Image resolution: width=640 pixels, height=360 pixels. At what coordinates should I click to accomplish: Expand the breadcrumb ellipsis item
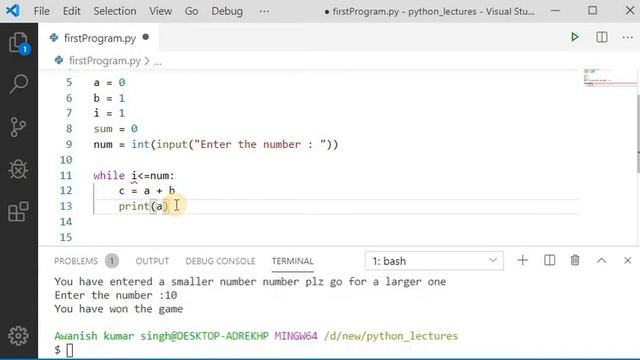(x=158, y=61)
